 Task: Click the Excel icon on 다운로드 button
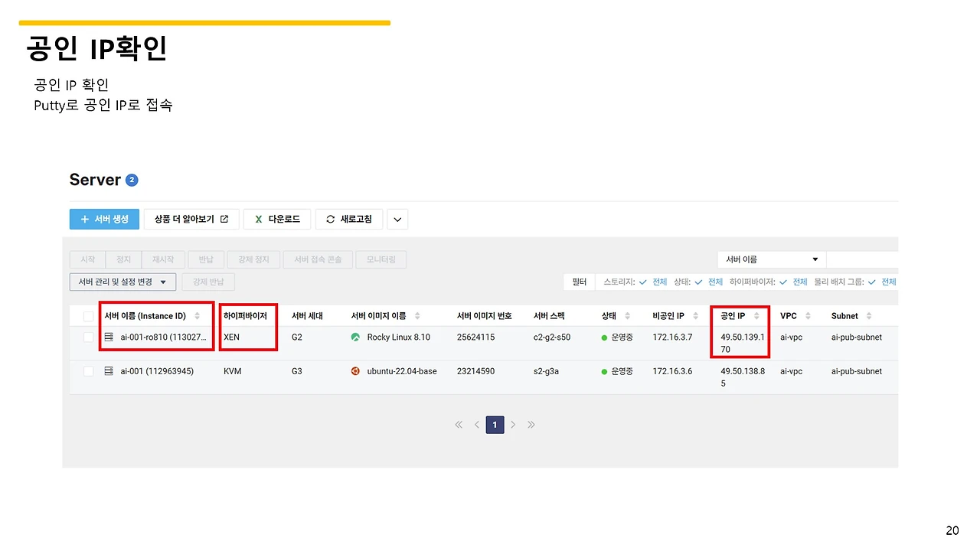click(x=259, y=219)
